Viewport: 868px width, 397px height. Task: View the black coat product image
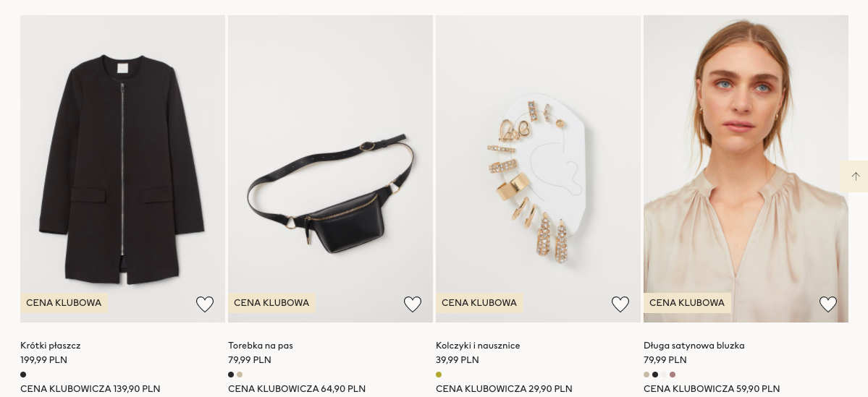click(x=122, y=166)
